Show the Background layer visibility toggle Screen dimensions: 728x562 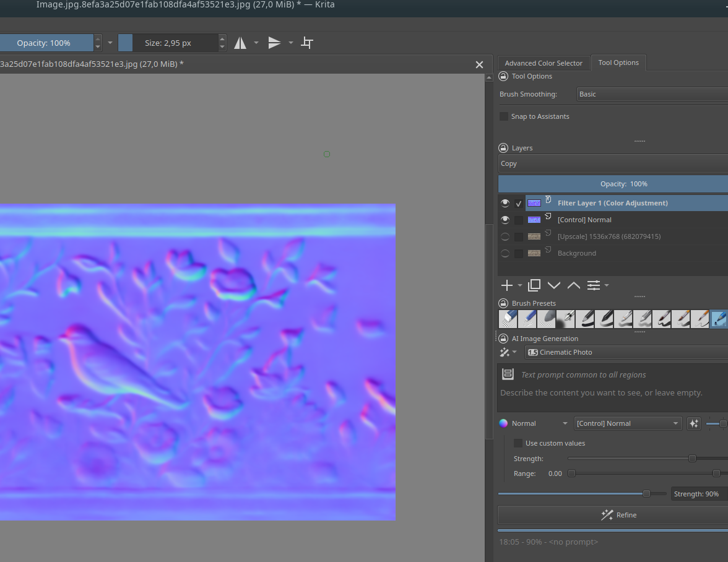click(x=505, y=253)
